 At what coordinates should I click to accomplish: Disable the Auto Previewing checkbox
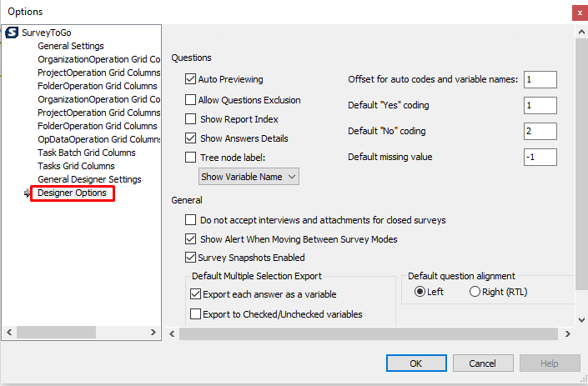(190, 79)
